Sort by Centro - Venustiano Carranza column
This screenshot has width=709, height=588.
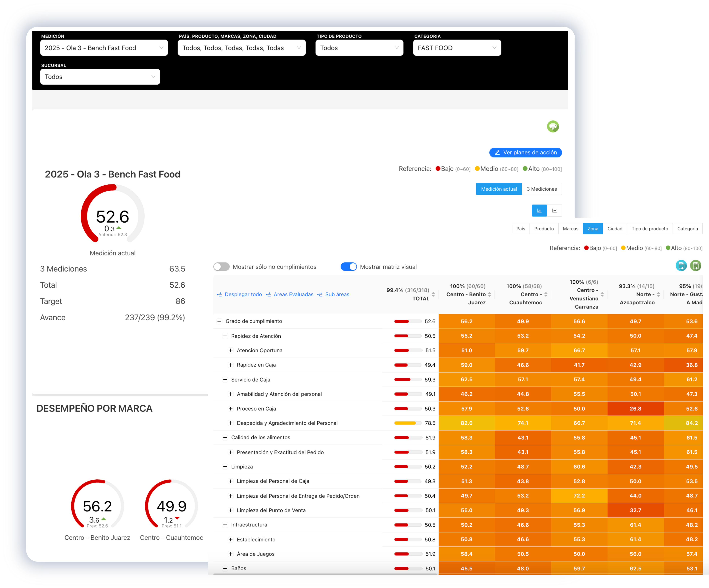pos(602,294)
